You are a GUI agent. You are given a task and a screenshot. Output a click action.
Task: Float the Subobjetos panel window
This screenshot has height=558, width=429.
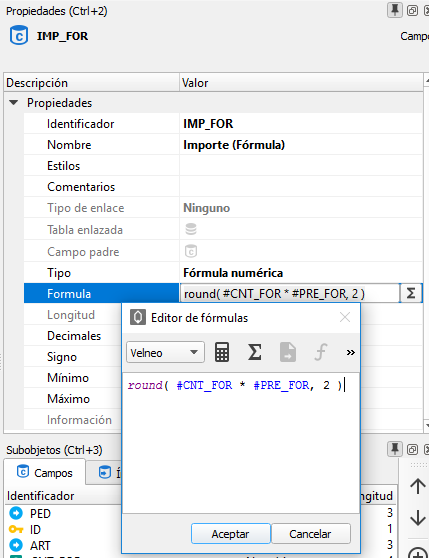(412, 449)
